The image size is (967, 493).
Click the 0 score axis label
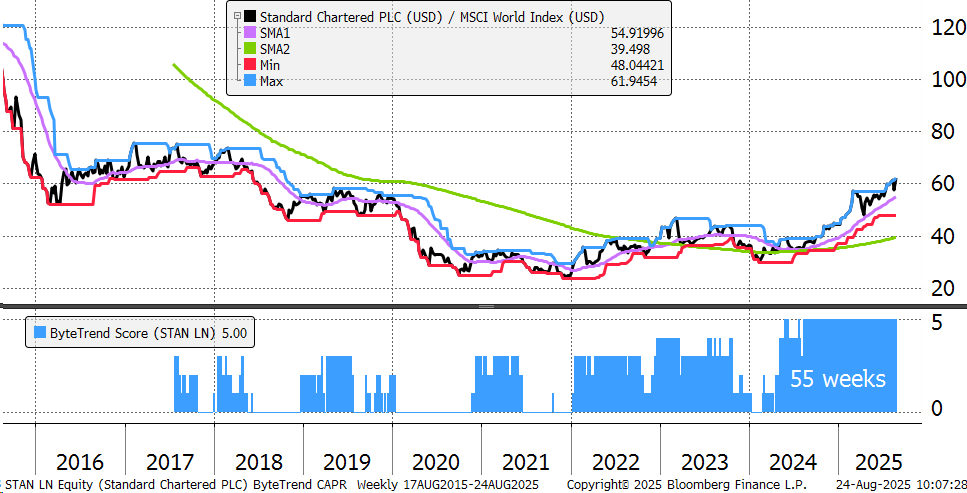937,409
